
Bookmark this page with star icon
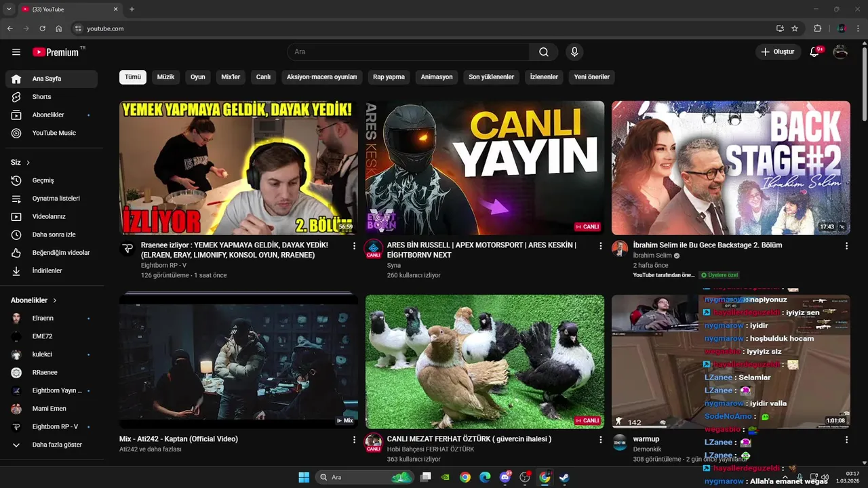pos(795,28)
